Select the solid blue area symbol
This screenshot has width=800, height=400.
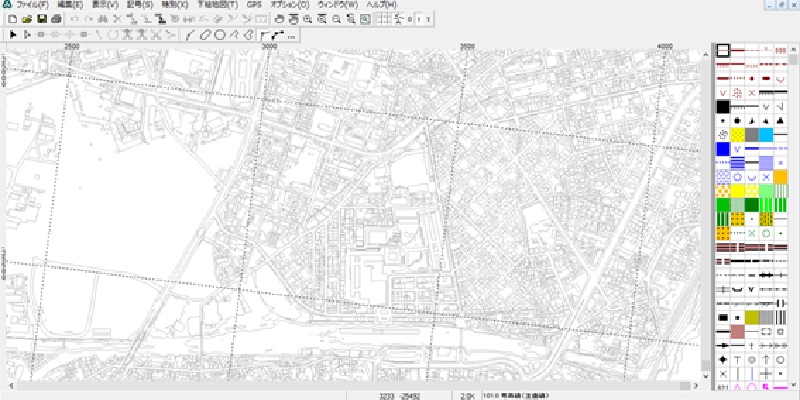tap(722, 148)
